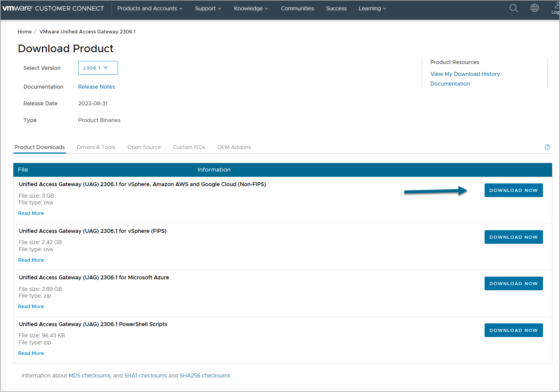Open the SHA256 checksums link
Image resolution: width=560 pixels, height=392 pixels.
[205, 376]
